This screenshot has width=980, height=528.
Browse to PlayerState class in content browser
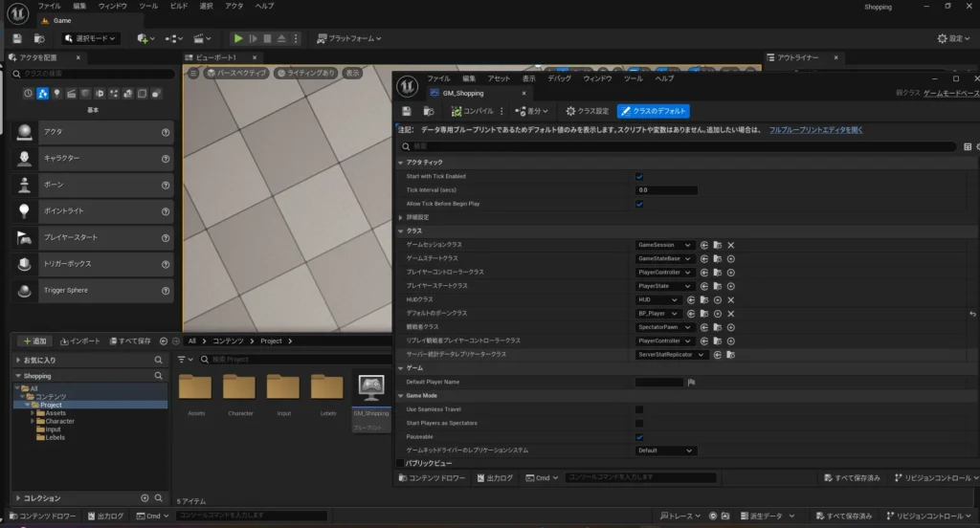pyautogui.click(x=718, y=286)
